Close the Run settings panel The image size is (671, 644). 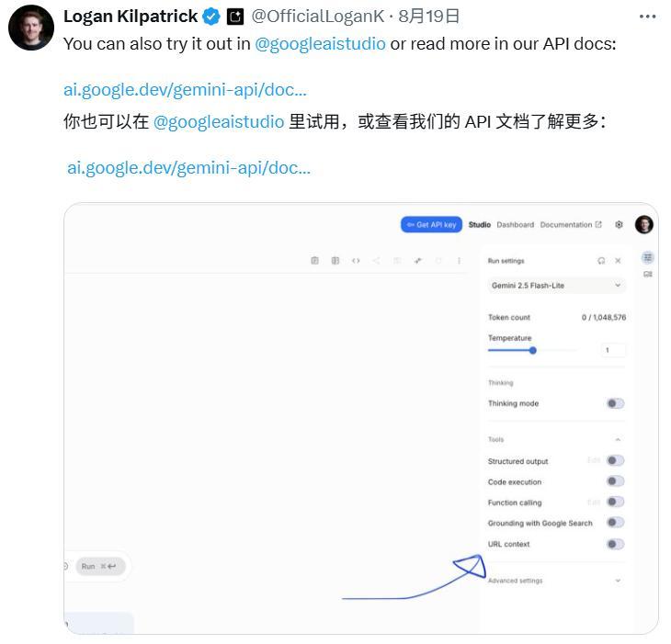pyautogui.click(x=618, y=260)
